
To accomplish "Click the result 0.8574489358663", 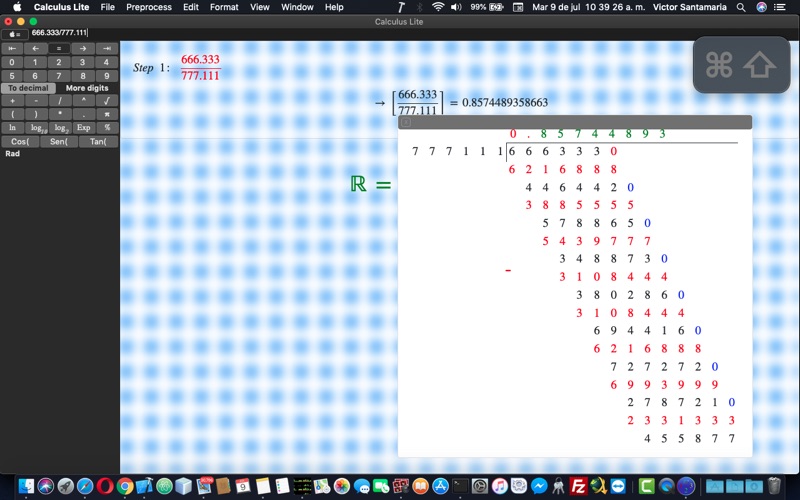I will pyautogui.click(x=505, y=103).
